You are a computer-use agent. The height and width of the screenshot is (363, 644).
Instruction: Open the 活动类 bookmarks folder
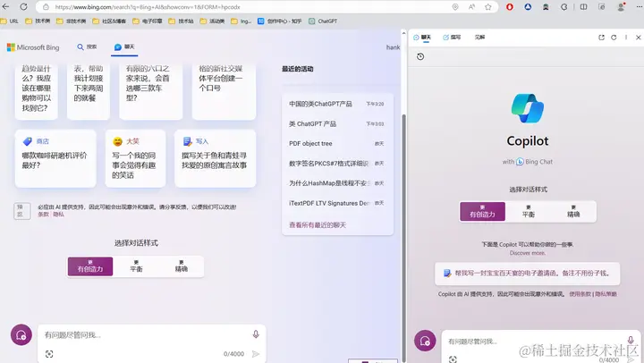[212, 21]
